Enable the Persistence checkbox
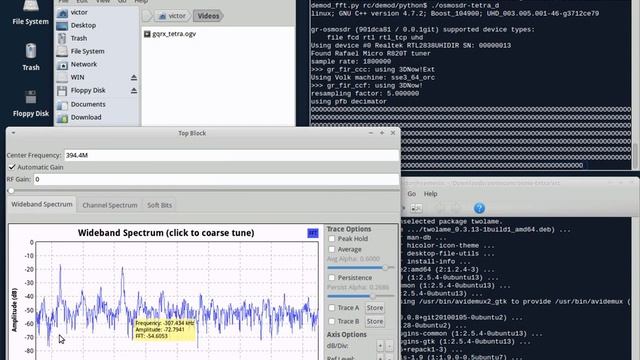 (331, 278)
